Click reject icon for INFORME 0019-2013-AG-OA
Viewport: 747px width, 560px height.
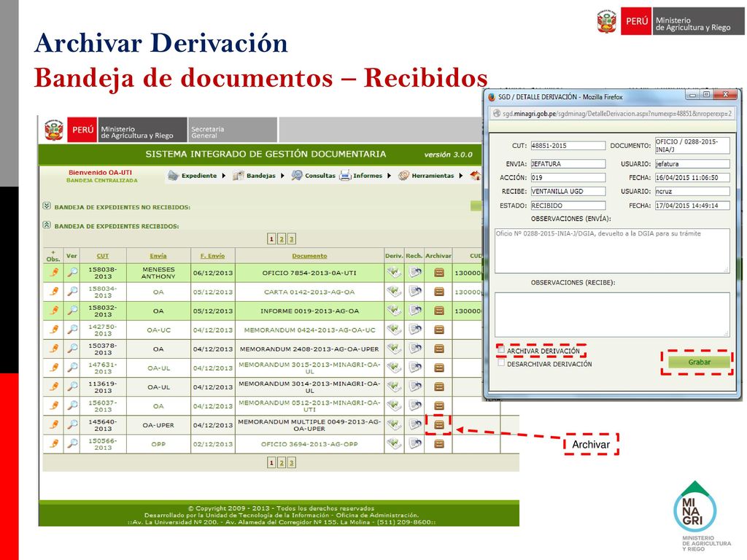415,311
